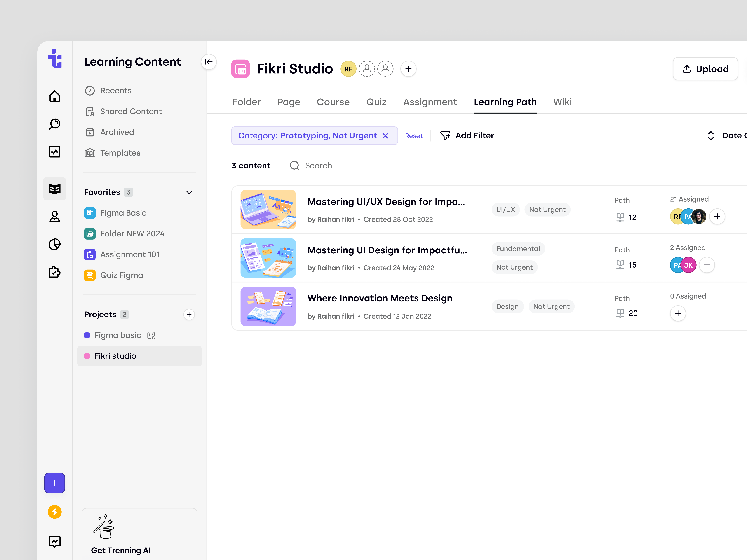Viewport: 747px width, 560px height.
Task: Open the Wiki tab
Action: coord(562,102)
